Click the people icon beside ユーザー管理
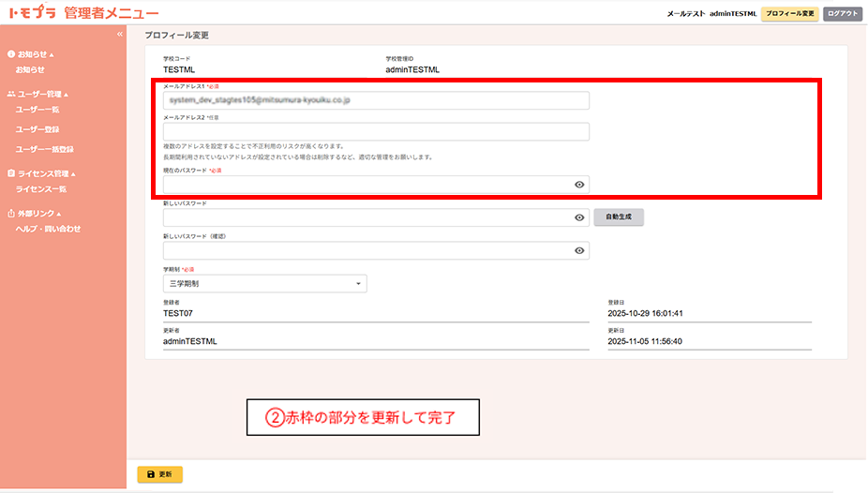The image size is (868, 493). (10, 95)
